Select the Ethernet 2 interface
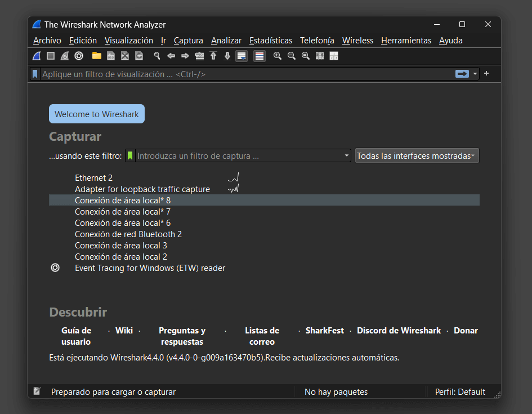532x414 pixels. 264,178
